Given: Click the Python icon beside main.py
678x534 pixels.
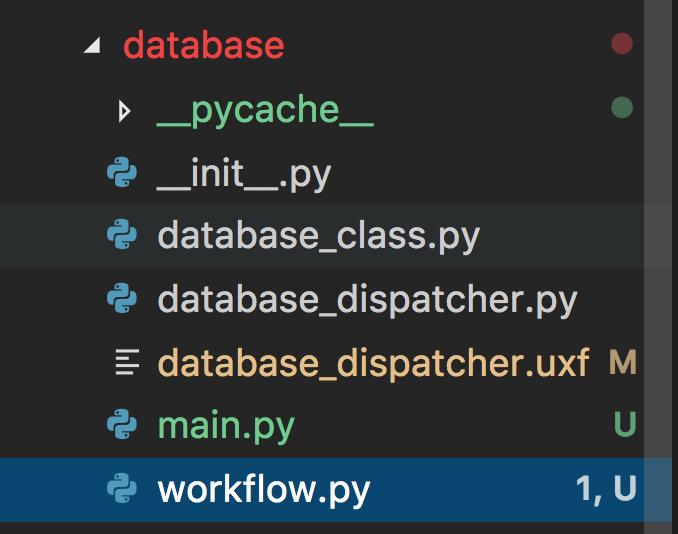Looking at the screenshot, I should tap(122, 425).
